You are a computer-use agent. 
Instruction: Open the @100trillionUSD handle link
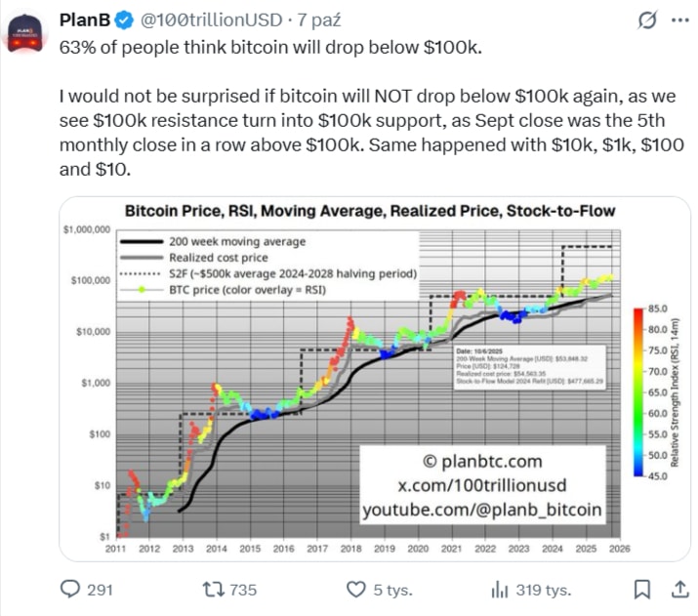coord(210,19)
